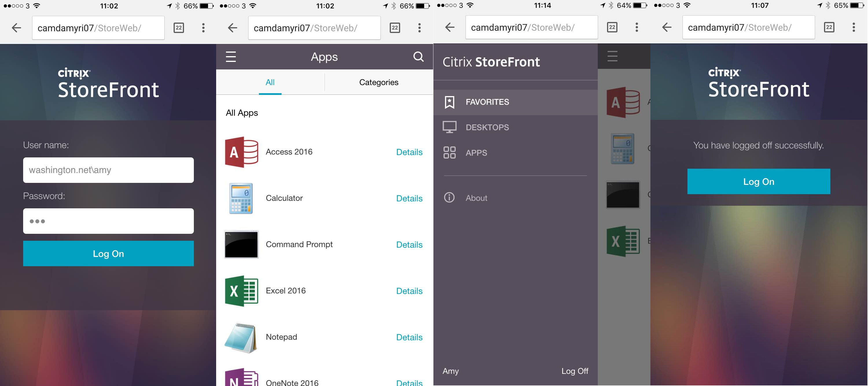Open the Excel 2016 icon in All Apps
The width and height of the screenshot is (868, 386).
(242, 291)
